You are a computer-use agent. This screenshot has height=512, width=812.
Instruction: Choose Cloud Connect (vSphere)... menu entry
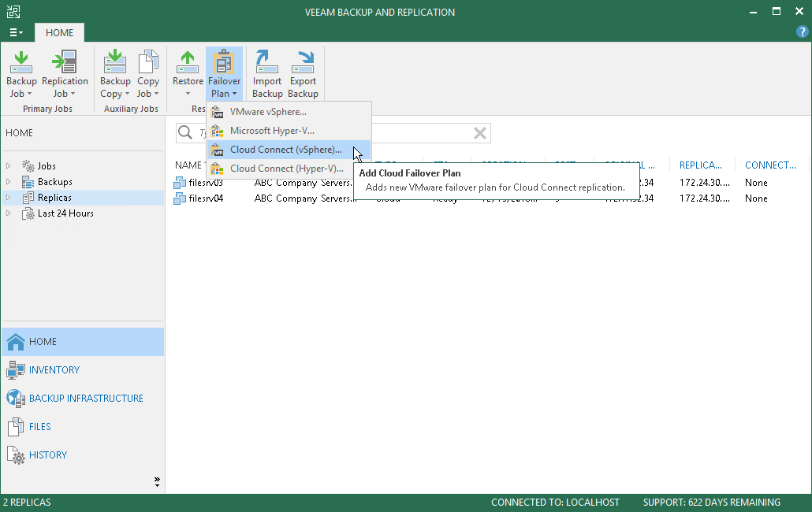point(289,150)
